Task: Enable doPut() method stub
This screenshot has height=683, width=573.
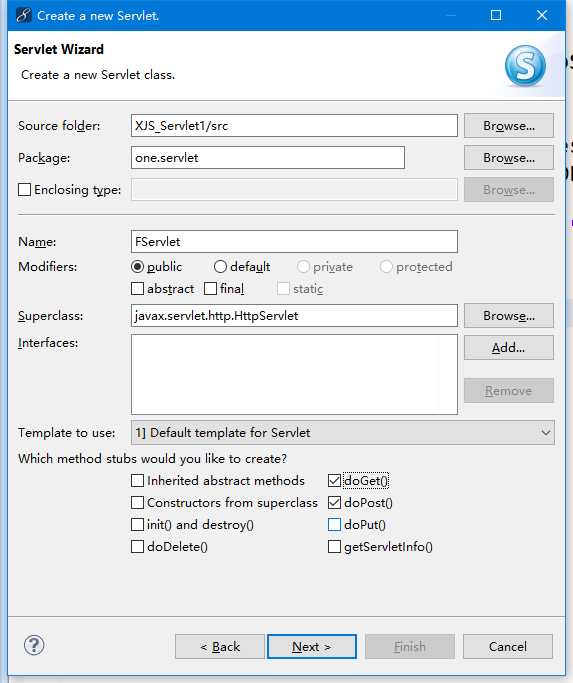Action: (x=334, y=524)
